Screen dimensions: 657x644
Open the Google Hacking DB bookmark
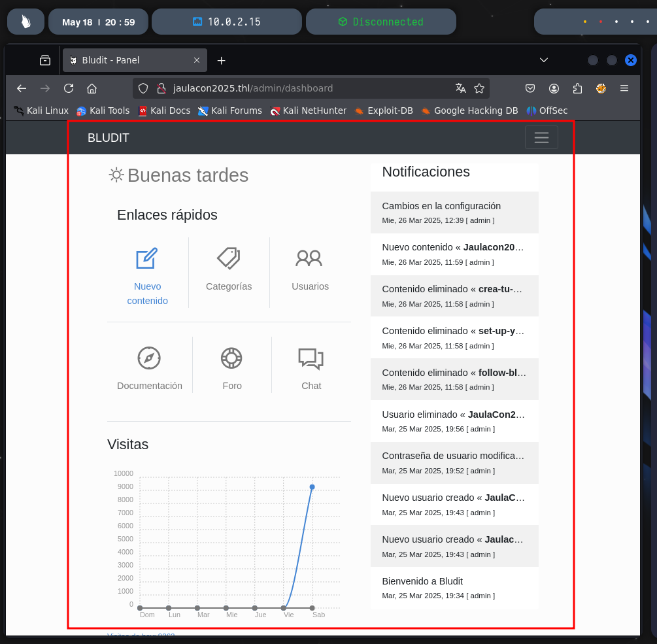469,110
